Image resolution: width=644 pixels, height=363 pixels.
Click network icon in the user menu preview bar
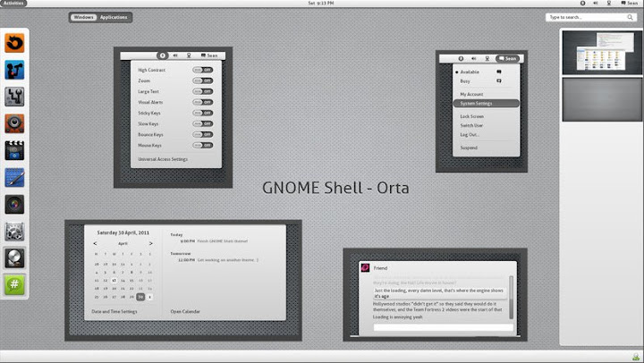tap(487, 59)
